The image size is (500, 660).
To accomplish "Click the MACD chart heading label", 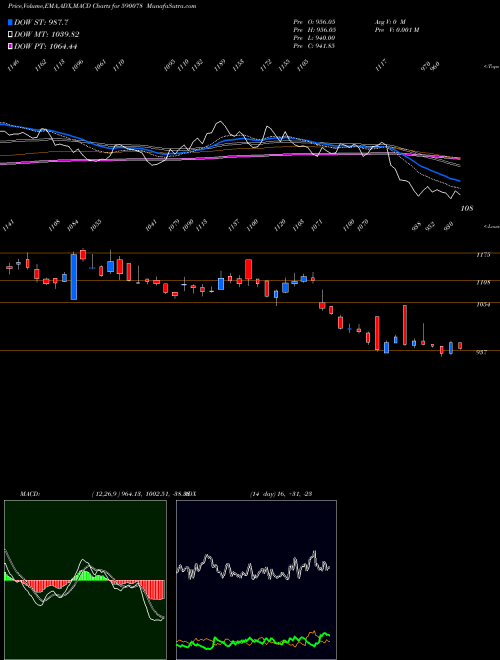I will 29,494.
